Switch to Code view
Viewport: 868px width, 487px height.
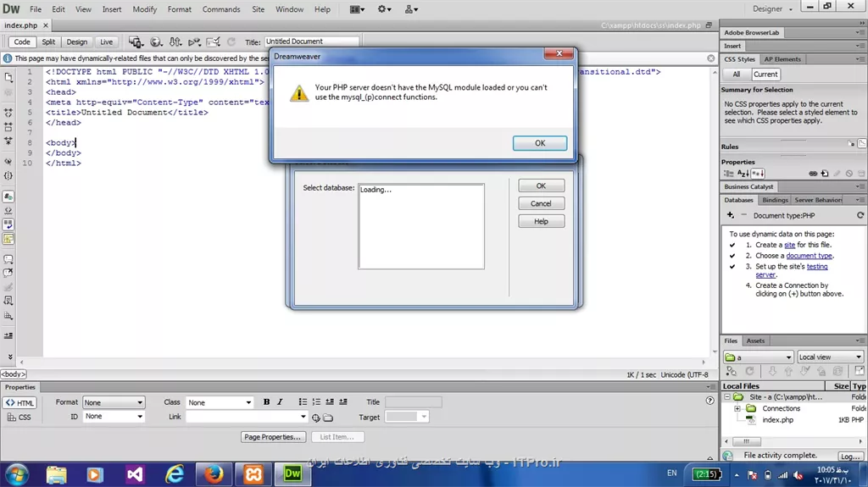[x=22, y=42]
